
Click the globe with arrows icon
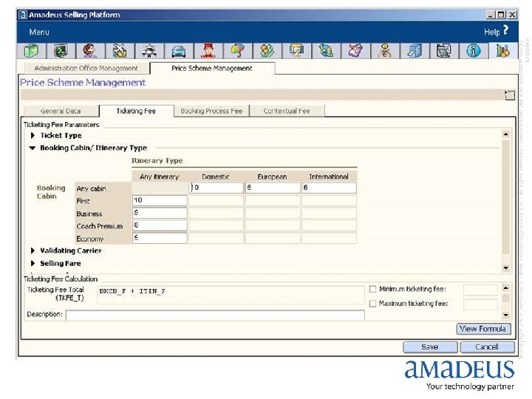326,51
